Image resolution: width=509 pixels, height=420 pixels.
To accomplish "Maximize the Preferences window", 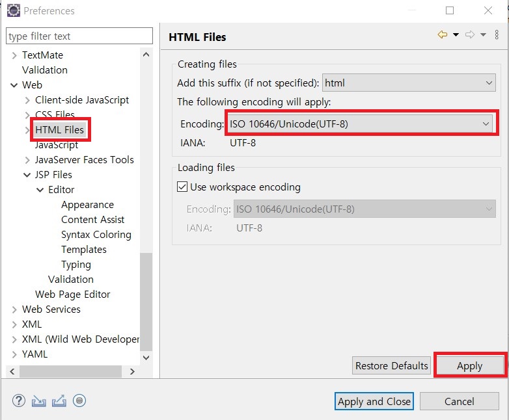I will tap(450, 10).
